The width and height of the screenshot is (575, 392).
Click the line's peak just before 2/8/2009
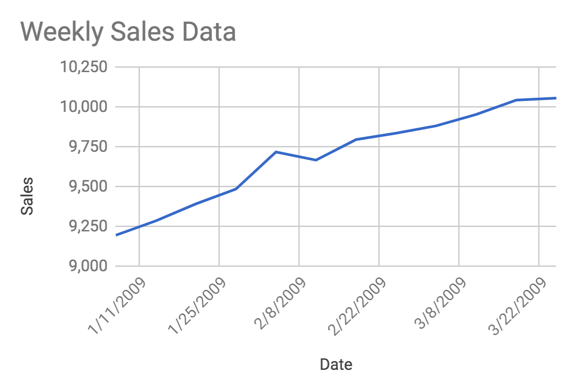(276, 152)
